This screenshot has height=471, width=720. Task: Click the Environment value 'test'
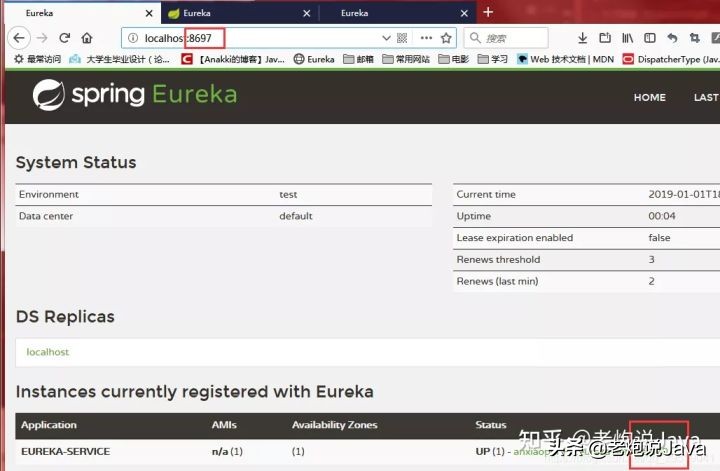pos(288,195)
